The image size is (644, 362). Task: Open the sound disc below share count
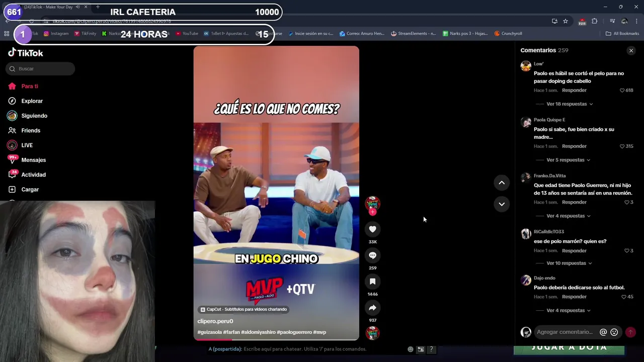(x=372, y=333)
